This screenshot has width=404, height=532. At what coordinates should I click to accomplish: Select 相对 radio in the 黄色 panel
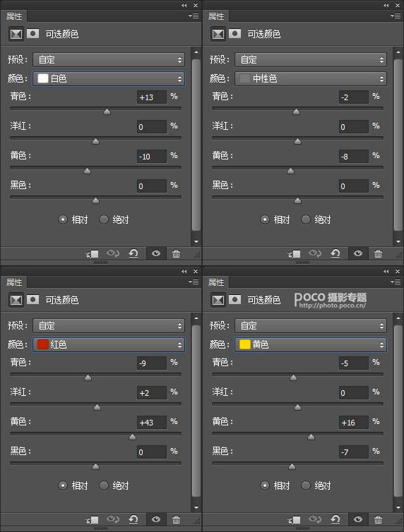(x=265, y=486)
